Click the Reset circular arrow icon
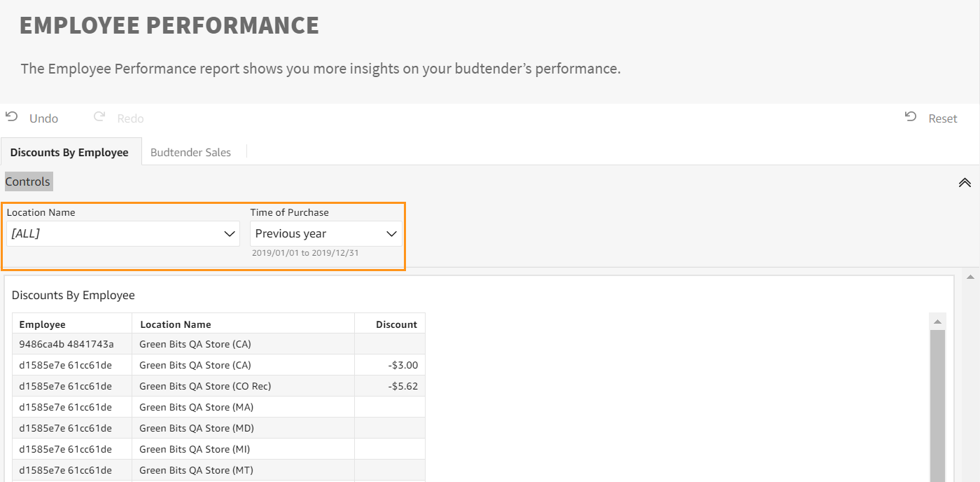980x482 pixels. [x=911, y=117]
